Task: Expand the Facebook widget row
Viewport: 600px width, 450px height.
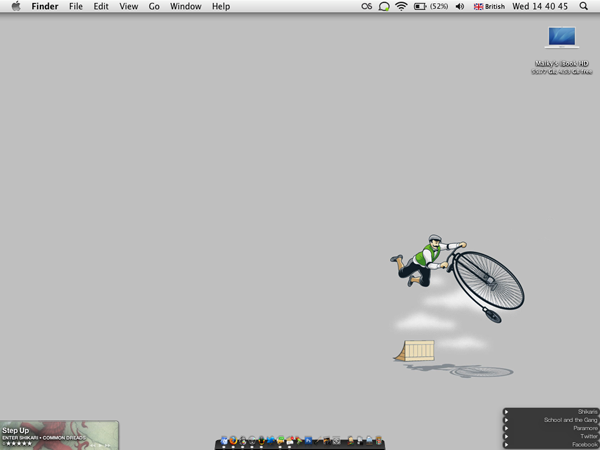Action: [506, 445]
